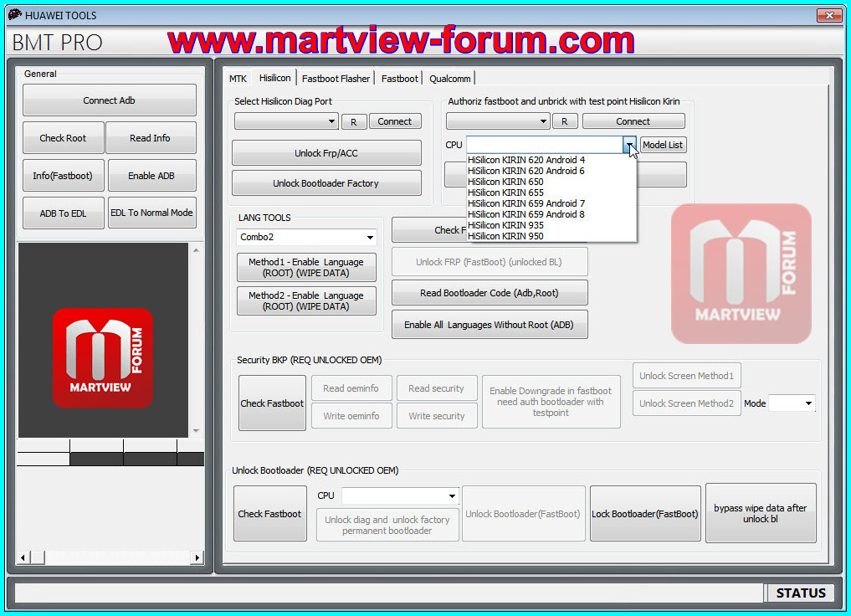Click the HUAWEI TOOLS title bar app icon
The image size is (851, 616).
tap(15, 15)
